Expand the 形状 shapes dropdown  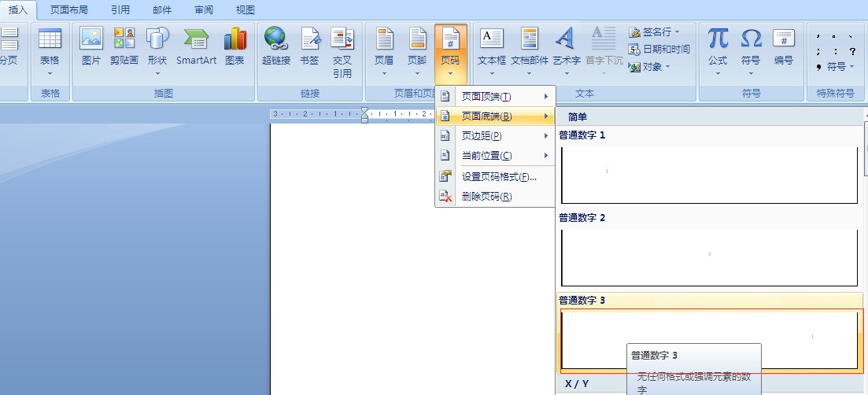coord(157,52)
